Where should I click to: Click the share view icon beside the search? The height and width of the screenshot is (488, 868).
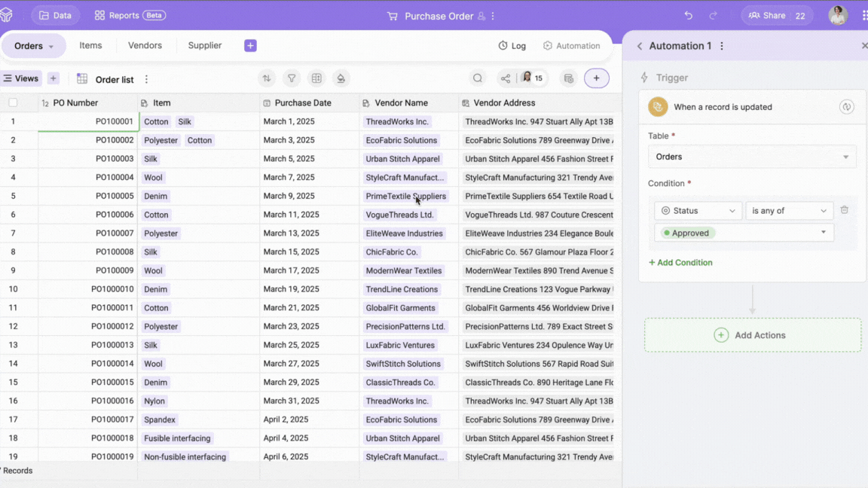[506, 78]
